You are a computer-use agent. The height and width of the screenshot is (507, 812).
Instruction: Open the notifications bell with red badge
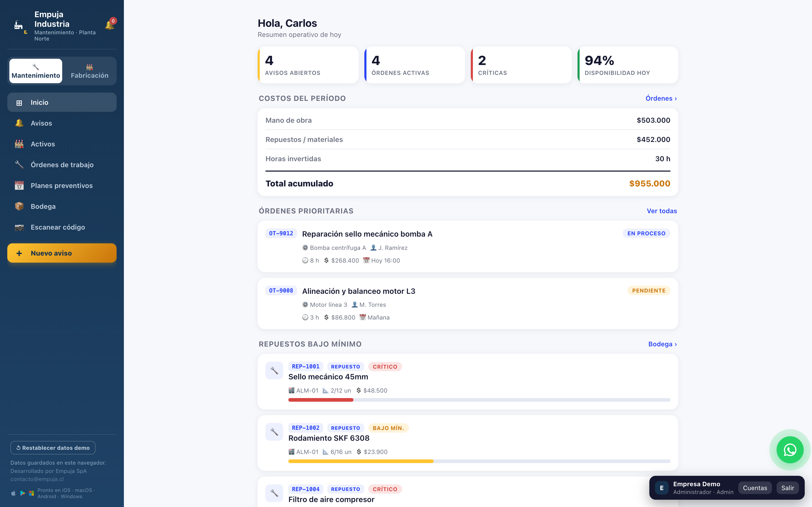110,24
